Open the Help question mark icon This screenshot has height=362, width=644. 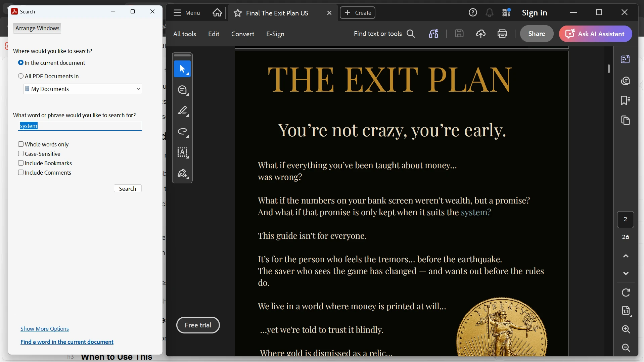coord(473,13)
